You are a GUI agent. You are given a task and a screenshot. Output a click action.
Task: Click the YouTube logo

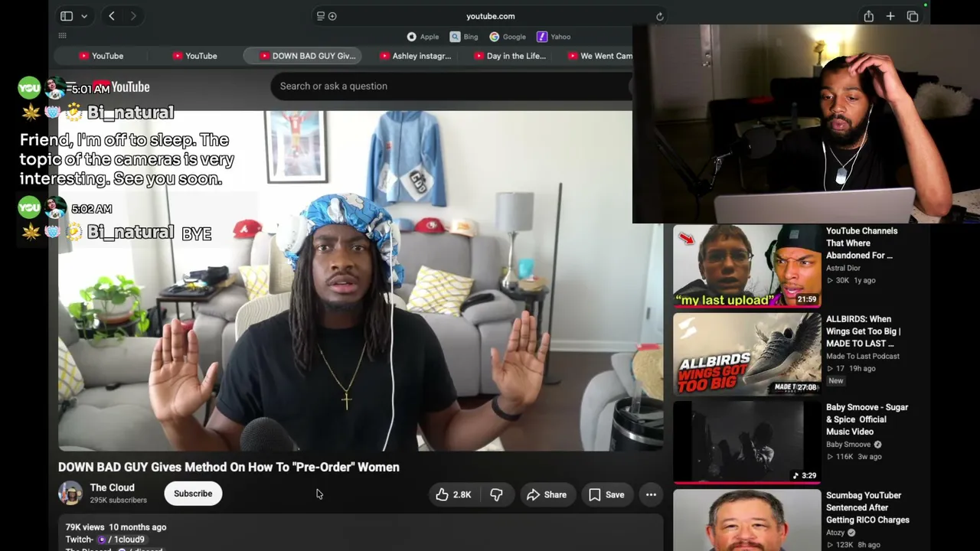point(121,87)
